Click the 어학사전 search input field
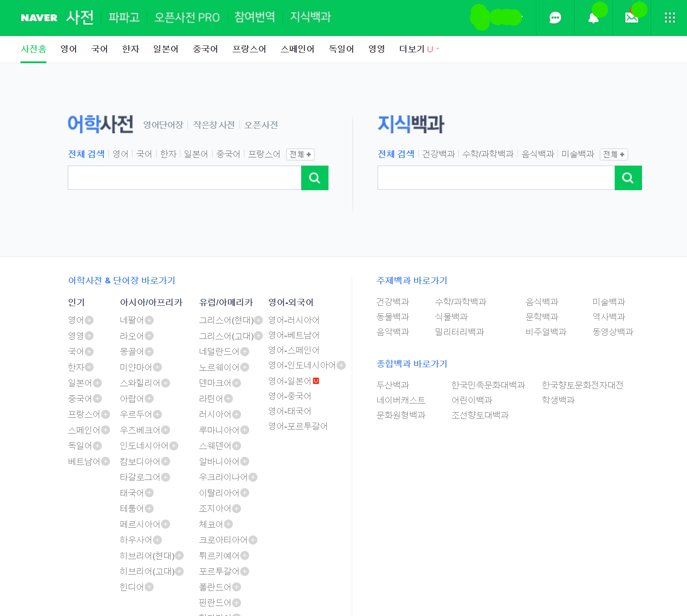This screenshot has height=616, width=687. click(x=185, y=178)
